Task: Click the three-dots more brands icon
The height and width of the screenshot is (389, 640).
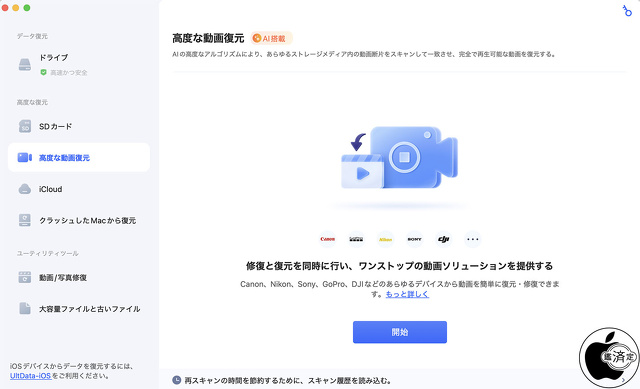Action: pos(473,239)
